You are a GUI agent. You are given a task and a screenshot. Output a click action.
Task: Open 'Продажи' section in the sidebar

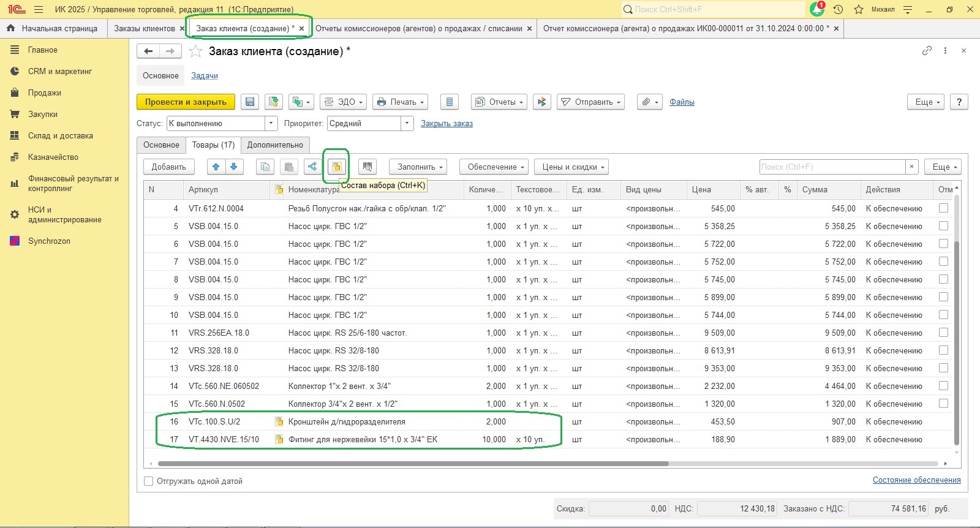click(x=44, y=93)
